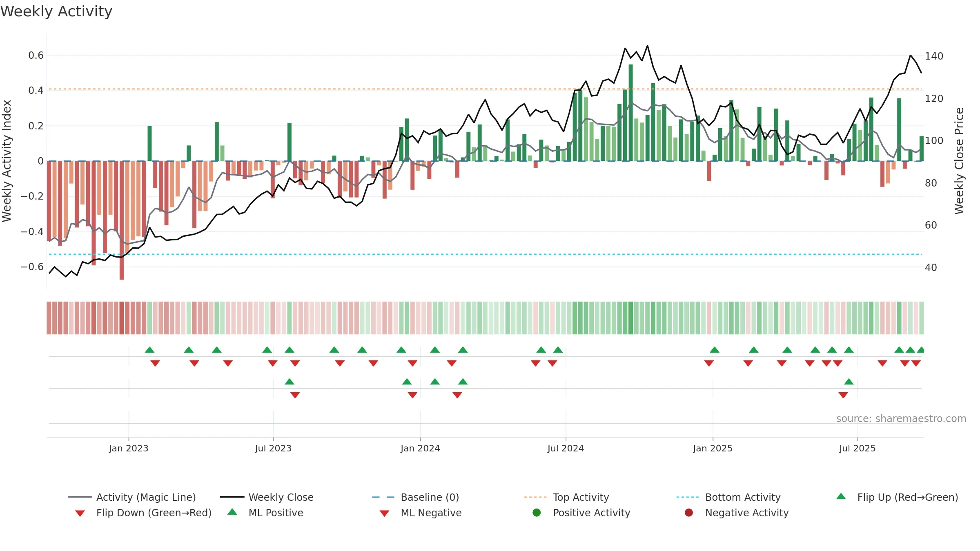980x551 pixels.
Task: Click the −0.6 tick on activity axis
Action: [x=32, y=267]
